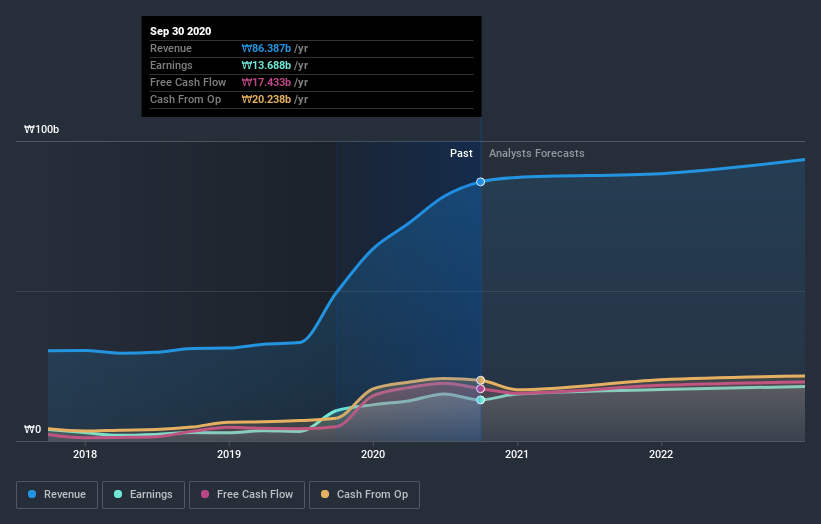This screenshot has width=821, height=524.
Task: Click the pink Free Cash Flow data point
Action: click(480, 389)
